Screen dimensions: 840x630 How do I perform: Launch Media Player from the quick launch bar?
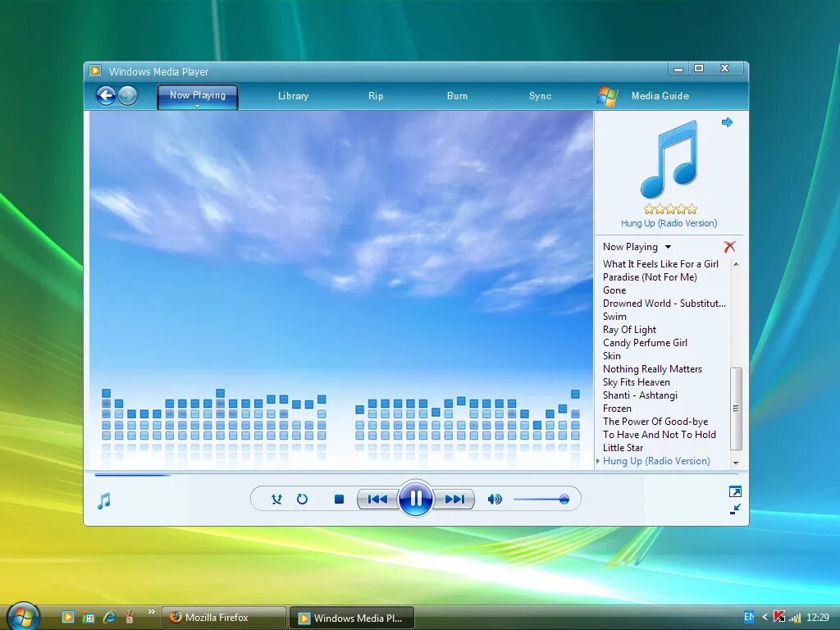tap(68, 617)
